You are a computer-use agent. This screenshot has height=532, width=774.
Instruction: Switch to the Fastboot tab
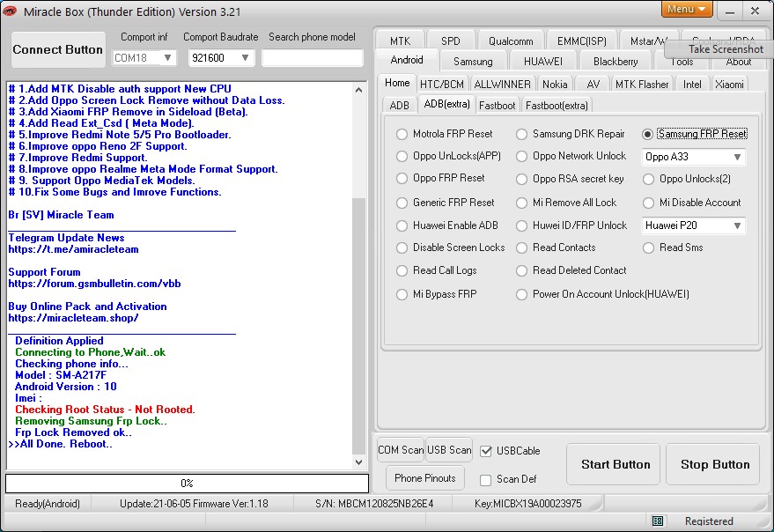[498, 106]
